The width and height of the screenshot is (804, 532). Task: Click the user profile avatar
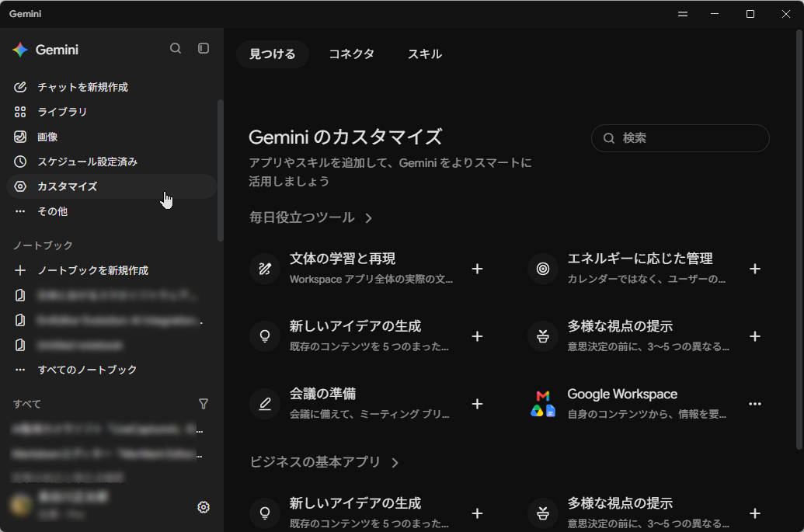click(20, 505)
